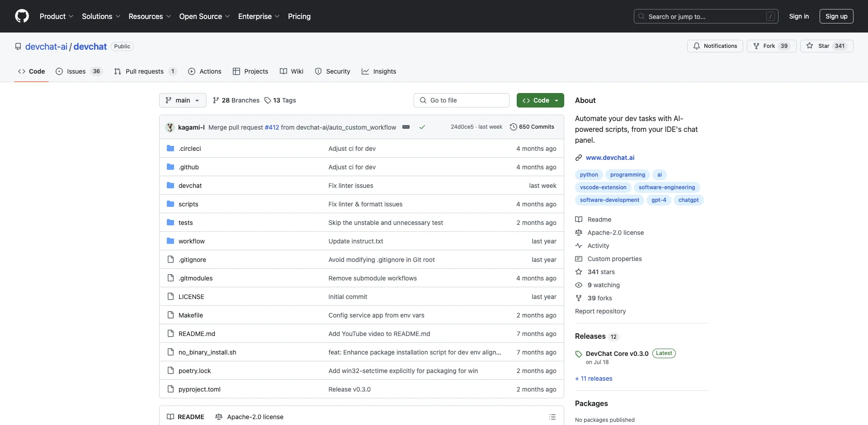Viewport: 868px width, 425px height.
Task: Open the green Code dropdown button
Action: (540, 100)
